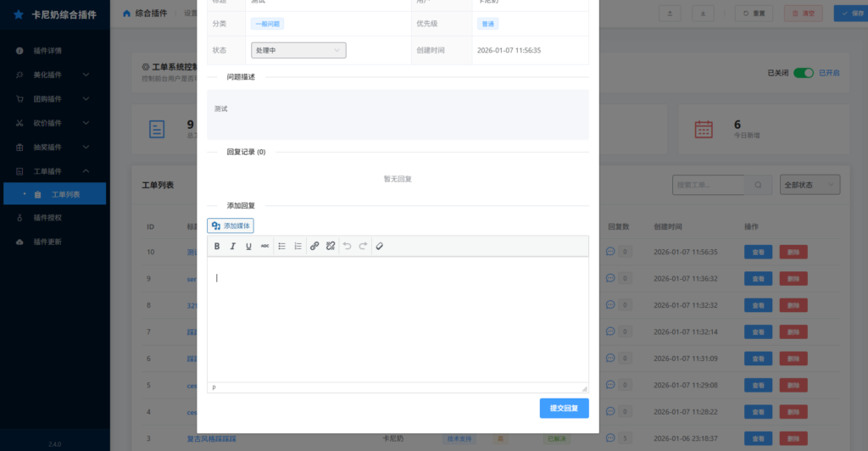Screen dimensions: 868x451
Task: Click the red calendar icon for 今日新增
Action: [x=704, y=130]
